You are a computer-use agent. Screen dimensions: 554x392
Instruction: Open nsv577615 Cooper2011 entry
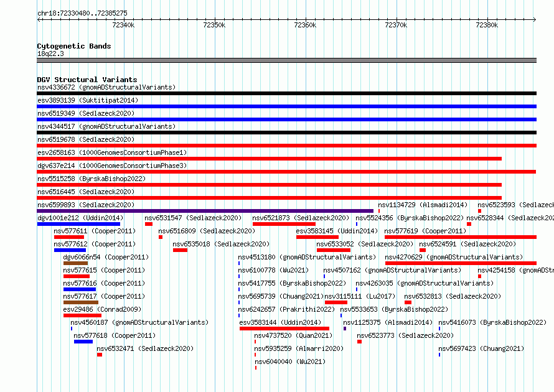click(x=104, y=270)
